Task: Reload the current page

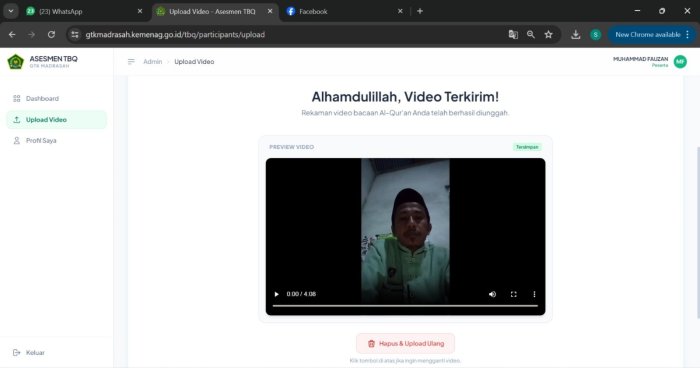Action: coord(51,34)
